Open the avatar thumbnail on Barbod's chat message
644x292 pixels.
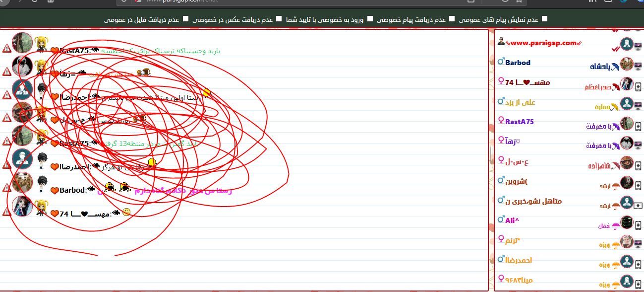point(22,183)
